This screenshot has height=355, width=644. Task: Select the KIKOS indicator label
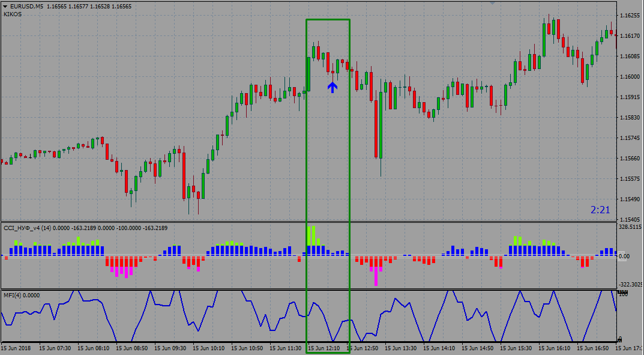[x=13, y=14]
